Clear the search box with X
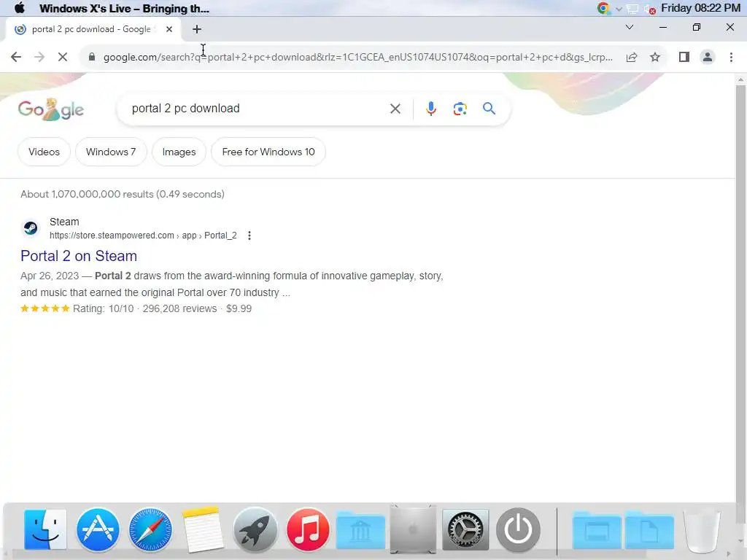 tap(395, 109)
